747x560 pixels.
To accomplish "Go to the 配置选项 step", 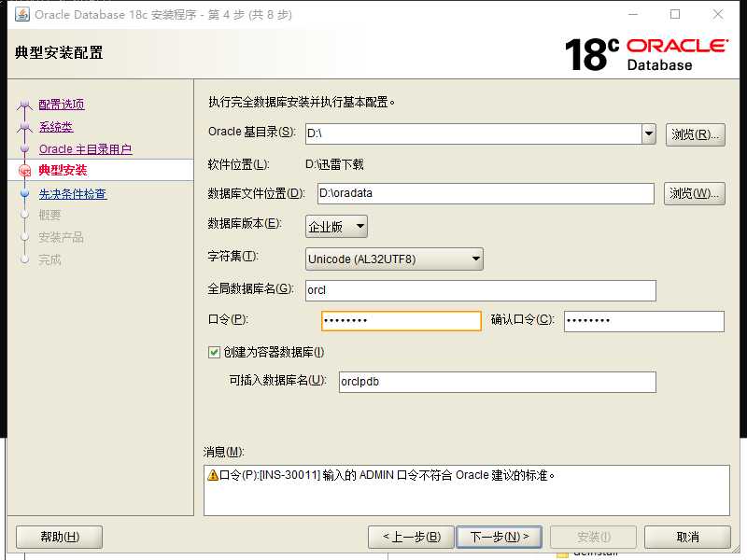I will pyautogui.click(x=62, y=105).
